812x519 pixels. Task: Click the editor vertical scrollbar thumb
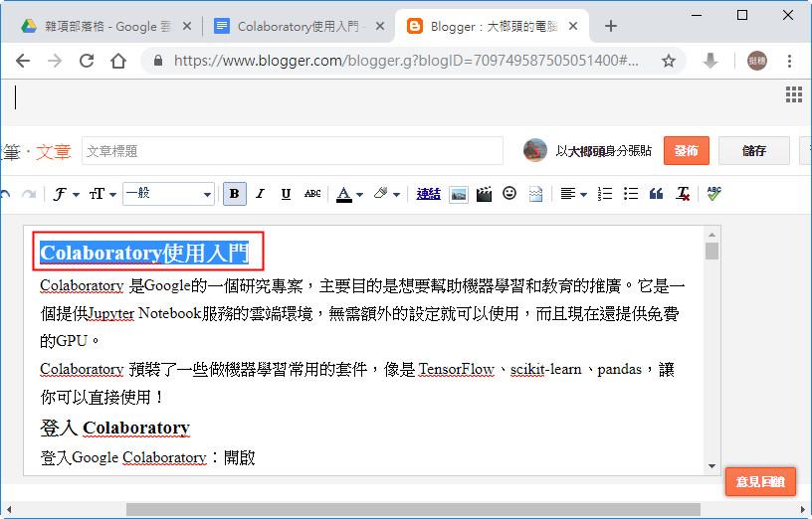712,251
